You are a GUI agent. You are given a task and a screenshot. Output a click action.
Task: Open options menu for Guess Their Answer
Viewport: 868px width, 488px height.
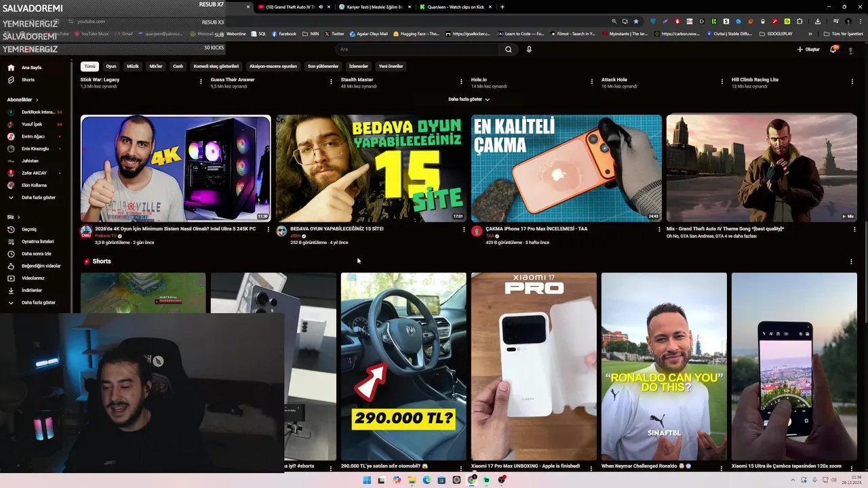tap(331, 81)
